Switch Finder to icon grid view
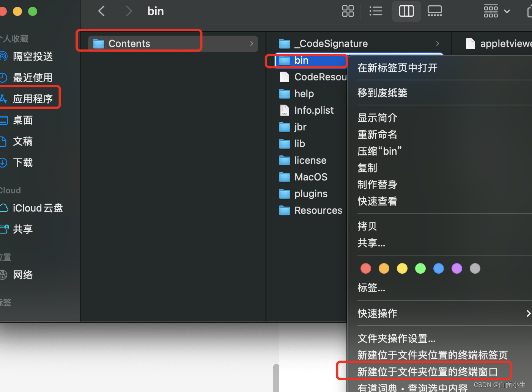This screenshot has width=532, height=392. [x=348, y=11]
